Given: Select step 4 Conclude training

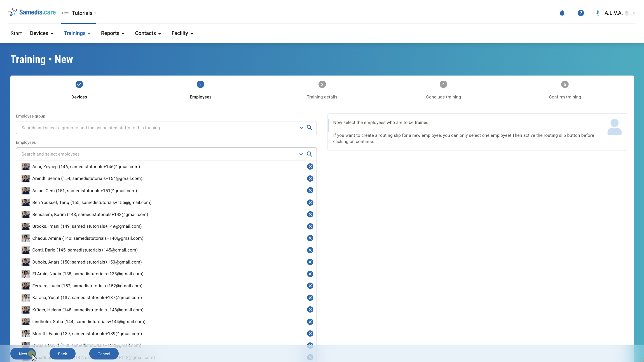Looking at the screenshot, I should coord(443,84).
